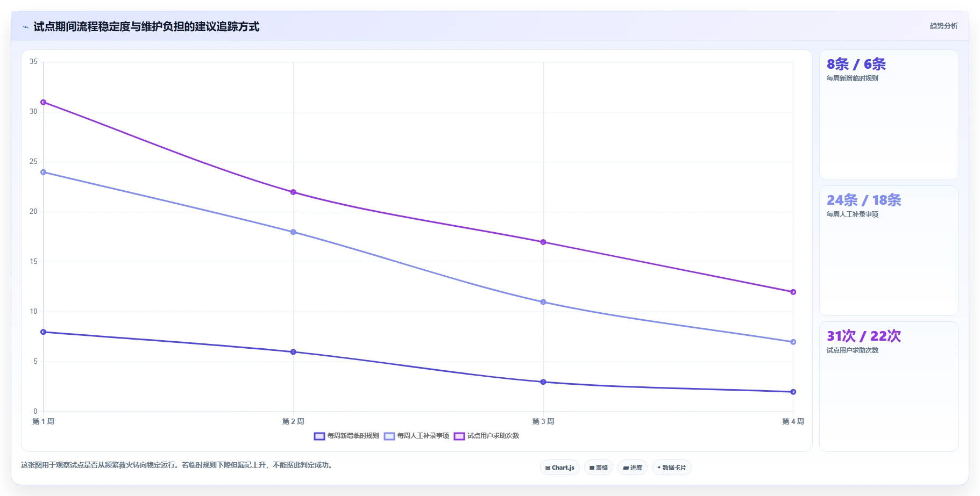This screenshot has width=980, height=496.
Task: Click the 趋势分析 label in the header
Action: (x=943, y=26)
